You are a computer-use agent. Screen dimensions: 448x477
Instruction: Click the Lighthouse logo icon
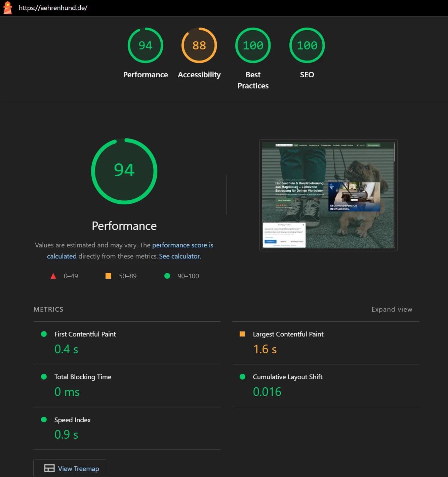pyautogui.click(x=7, y=8)
